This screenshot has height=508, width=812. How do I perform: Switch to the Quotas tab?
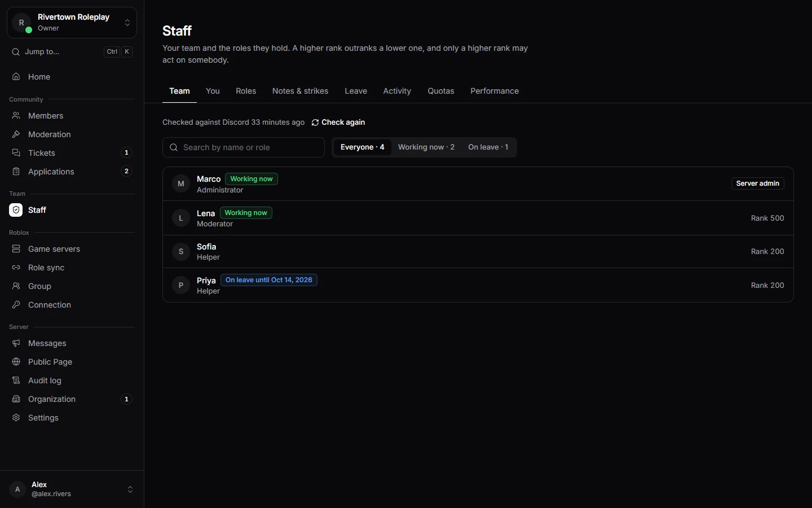pos(441,91)
